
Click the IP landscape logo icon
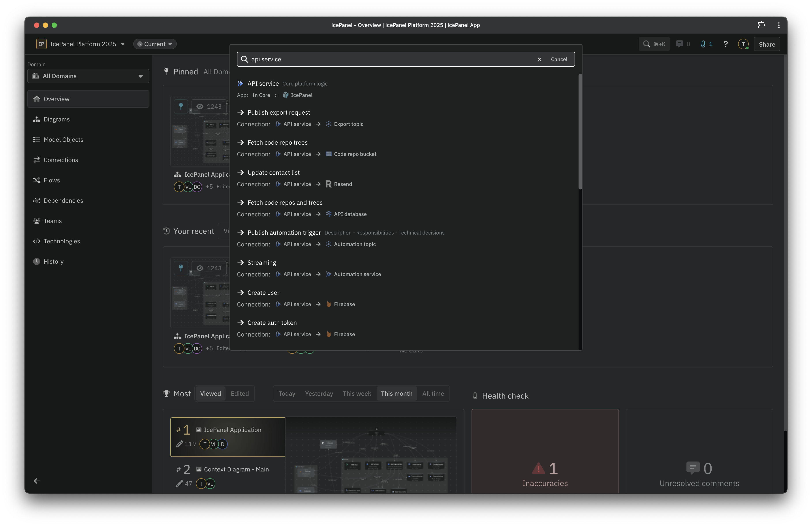41,44
